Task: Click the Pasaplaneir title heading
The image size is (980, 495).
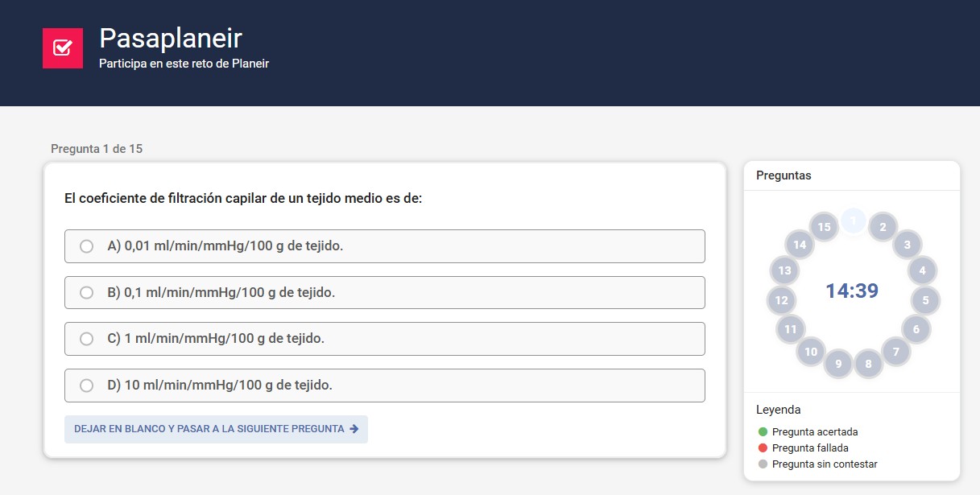Action: point(171,38)
